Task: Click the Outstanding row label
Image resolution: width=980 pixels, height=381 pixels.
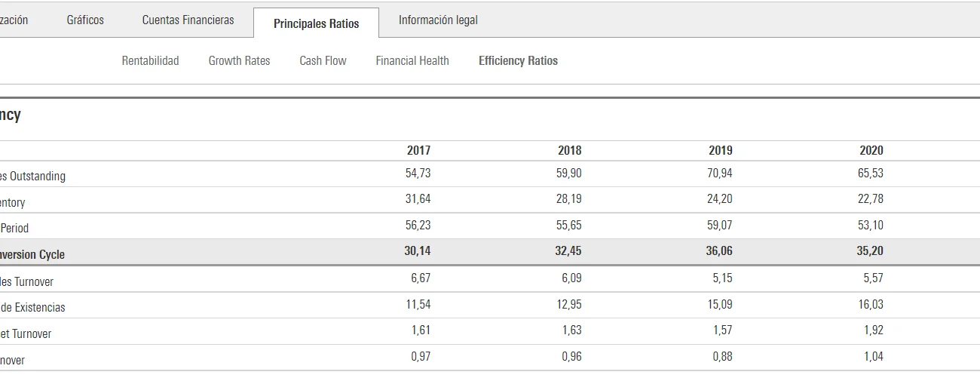Action: (32, 177)
